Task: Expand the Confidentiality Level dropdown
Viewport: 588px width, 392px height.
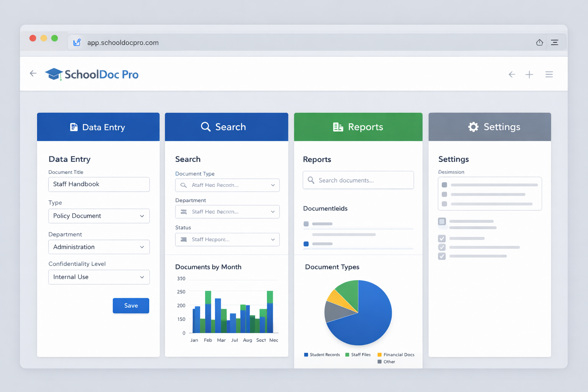Action: click(99, 277)
